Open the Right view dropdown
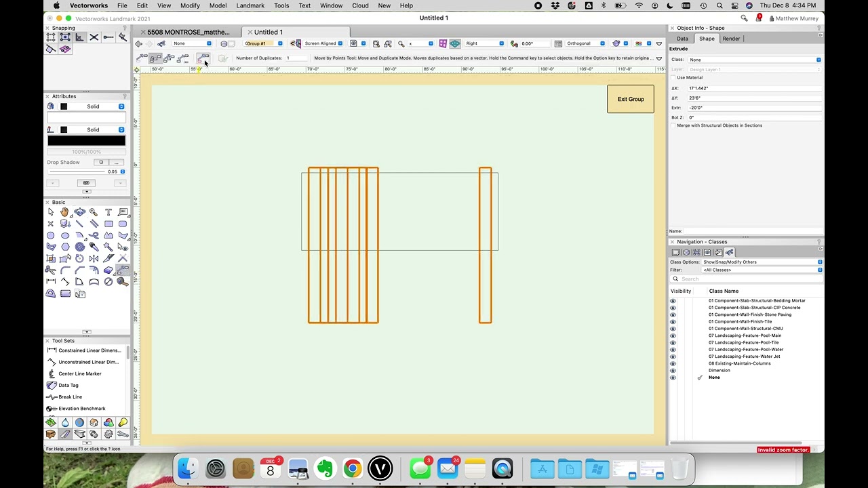This screenshot has width=868, height=488. click(484, 43)
